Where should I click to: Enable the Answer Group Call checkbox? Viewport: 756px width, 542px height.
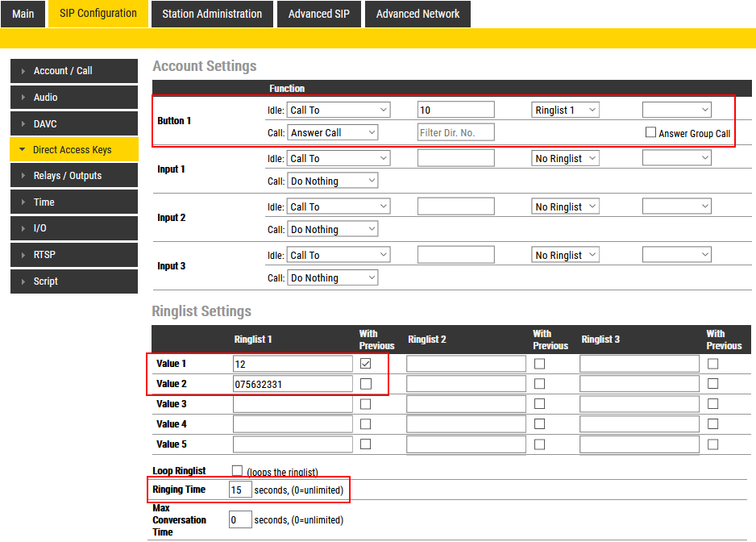pyautogui.click(x=650, y=132)
